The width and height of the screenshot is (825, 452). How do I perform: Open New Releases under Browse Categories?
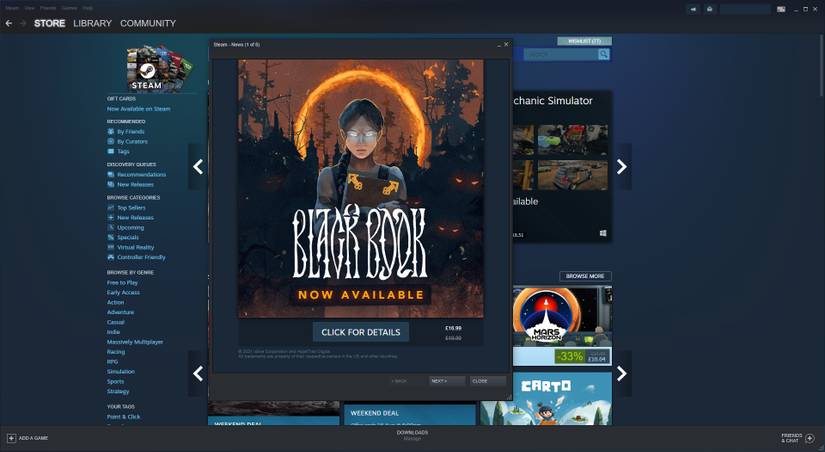[x=135, y=218]
